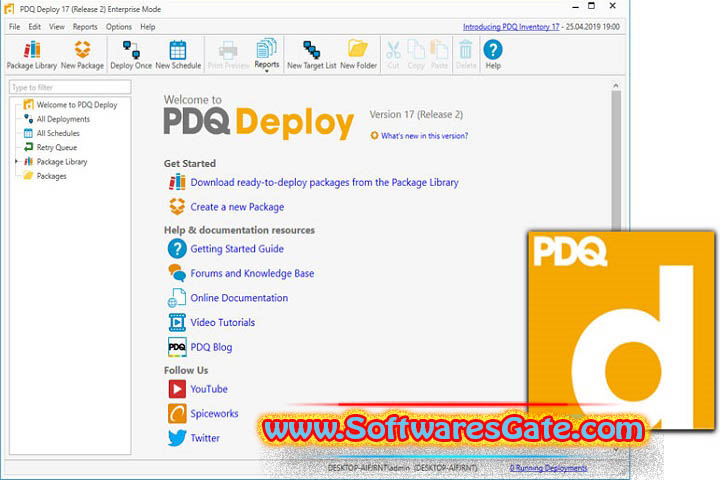Click the Cut scissors icon

(393, 50)
